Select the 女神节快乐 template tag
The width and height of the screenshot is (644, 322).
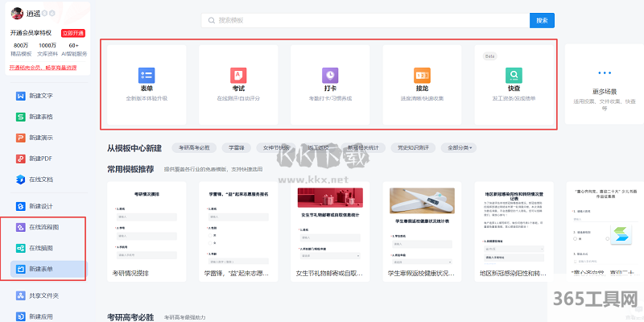pyautogui.click(x=276, y=147)
